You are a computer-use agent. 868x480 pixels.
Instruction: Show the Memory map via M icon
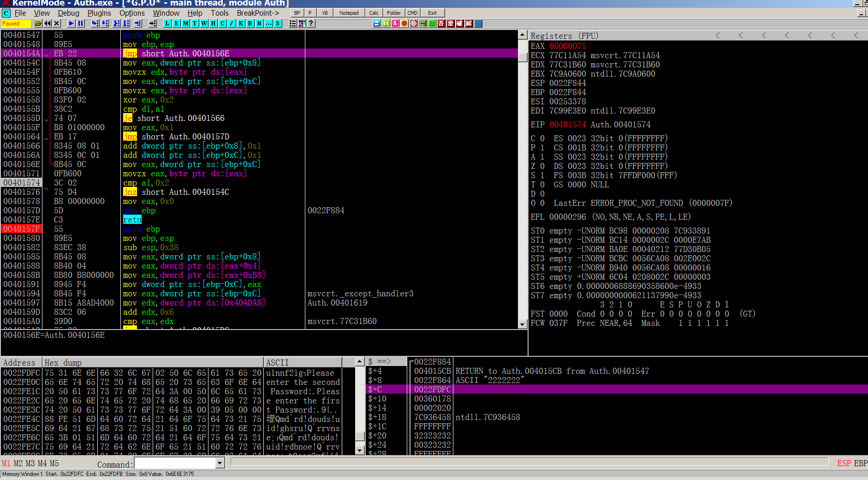coord(185,24)
